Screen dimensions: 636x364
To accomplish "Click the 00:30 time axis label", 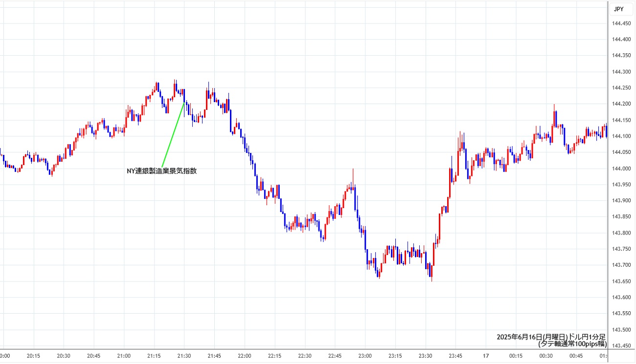I will pyautogui.click(x=545, y=356).
